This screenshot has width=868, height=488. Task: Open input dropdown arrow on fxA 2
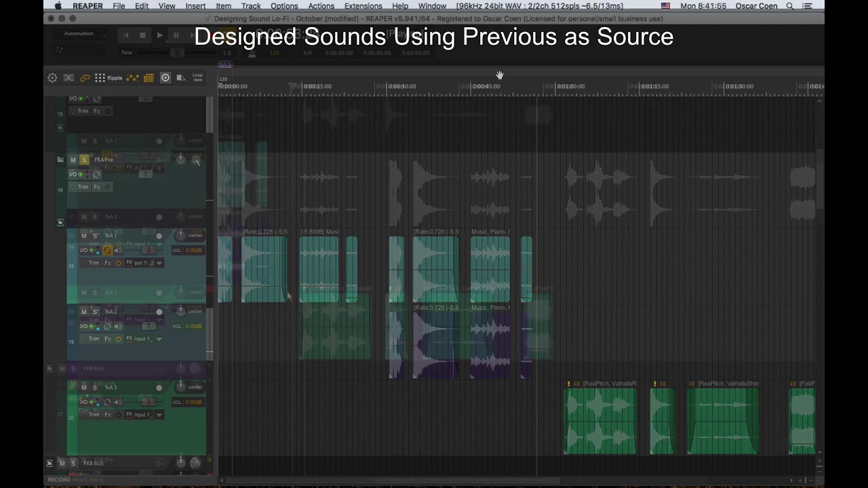(159, 339)
